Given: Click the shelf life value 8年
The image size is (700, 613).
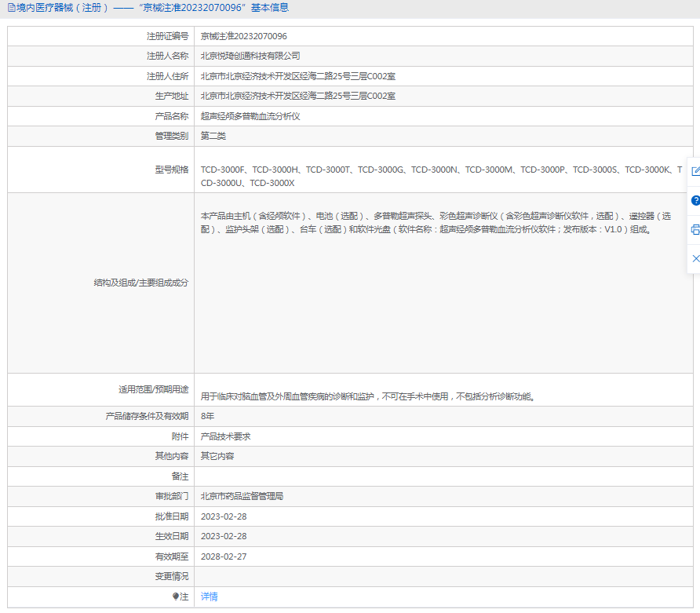Looking at the screenshot, I should coord(207,416).
